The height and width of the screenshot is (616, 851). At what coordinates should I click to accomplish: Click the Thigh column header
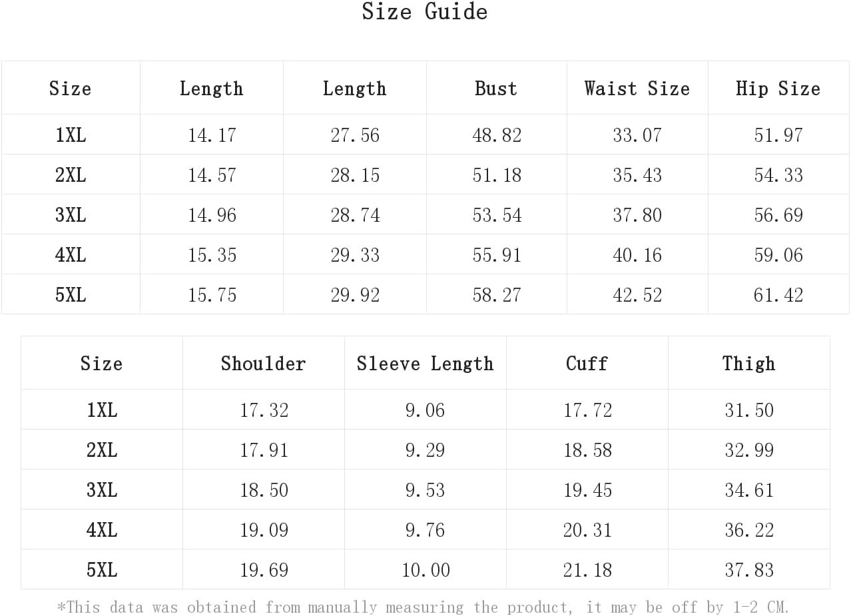pyautogui.click(x=748, y=364)
